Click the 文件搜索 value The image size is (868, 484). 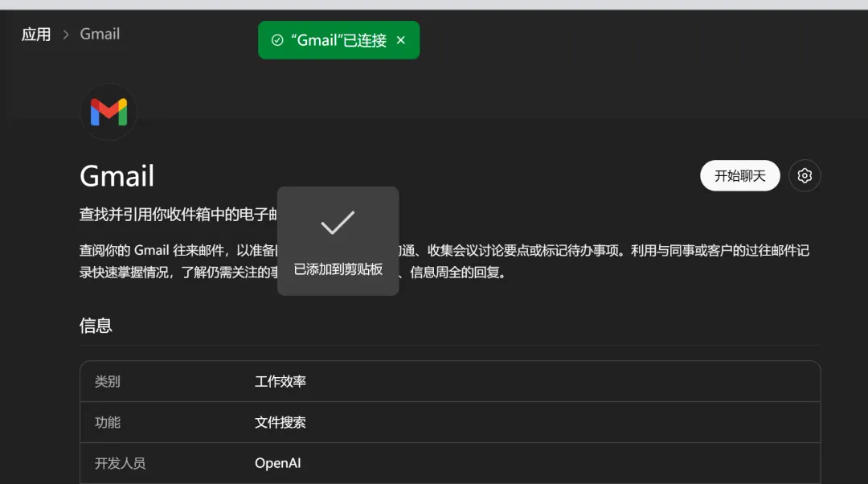coord(280,423)
